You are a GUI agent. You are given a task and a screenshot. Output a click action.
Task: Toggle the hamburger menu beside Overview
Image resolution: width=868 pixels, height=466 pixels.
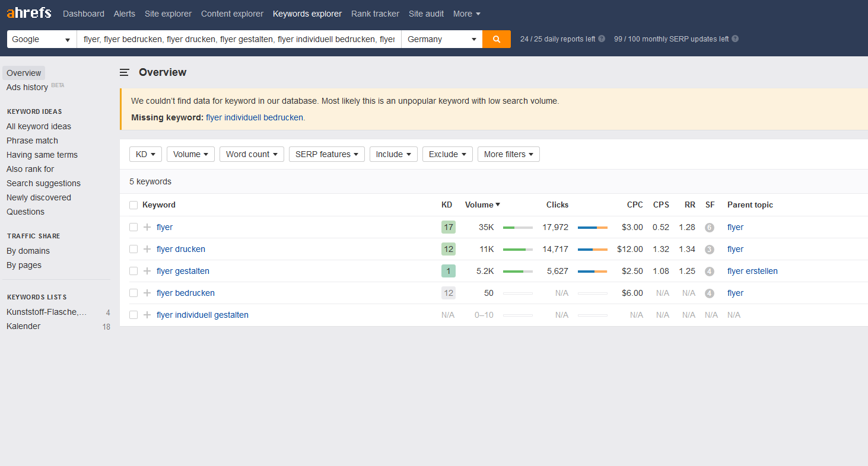coord(125,72)
